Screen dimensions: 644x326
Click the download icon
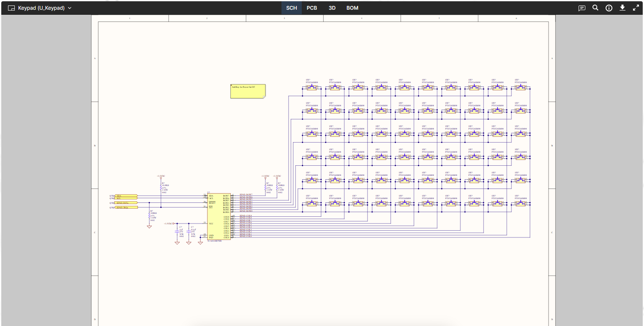tap(622, 8)
